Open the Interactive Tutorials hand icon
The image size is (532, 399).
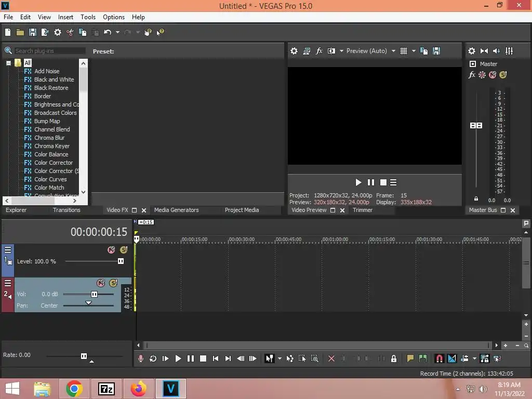pos(148,32)
